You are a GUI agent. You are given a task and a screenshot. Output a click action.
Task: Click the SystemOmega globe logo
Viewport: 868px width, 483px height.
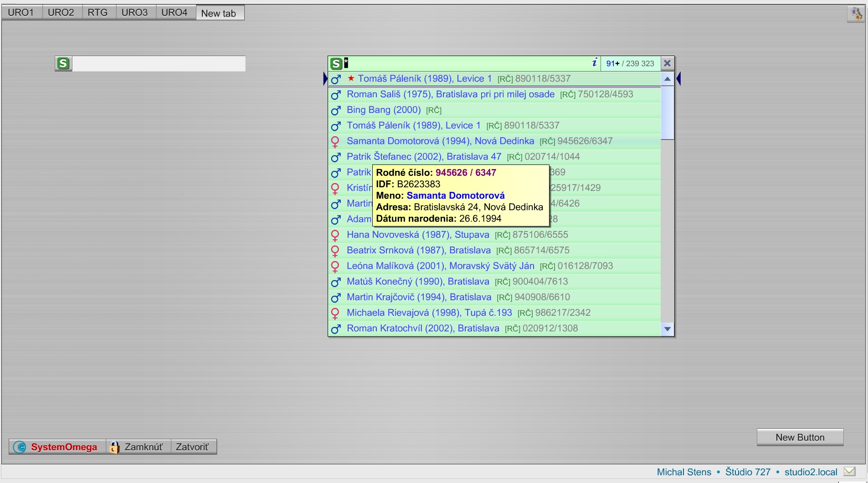tap(19, 447)
